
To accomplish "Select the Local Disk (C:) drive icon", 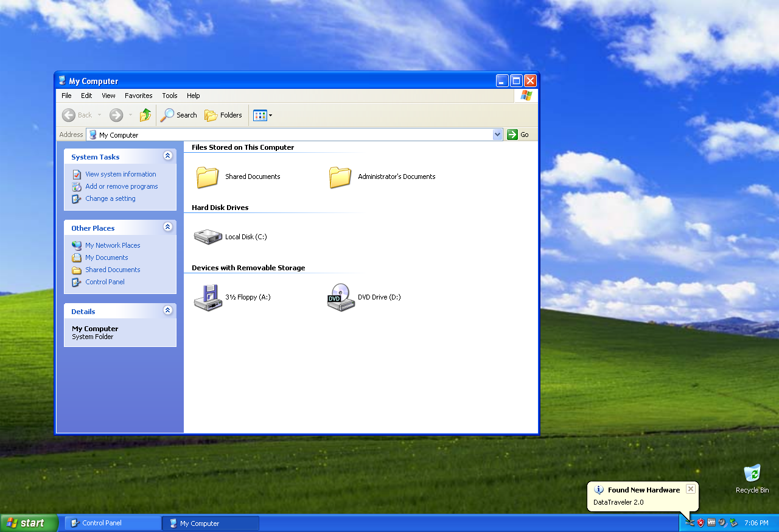I will tap(208, 237).
